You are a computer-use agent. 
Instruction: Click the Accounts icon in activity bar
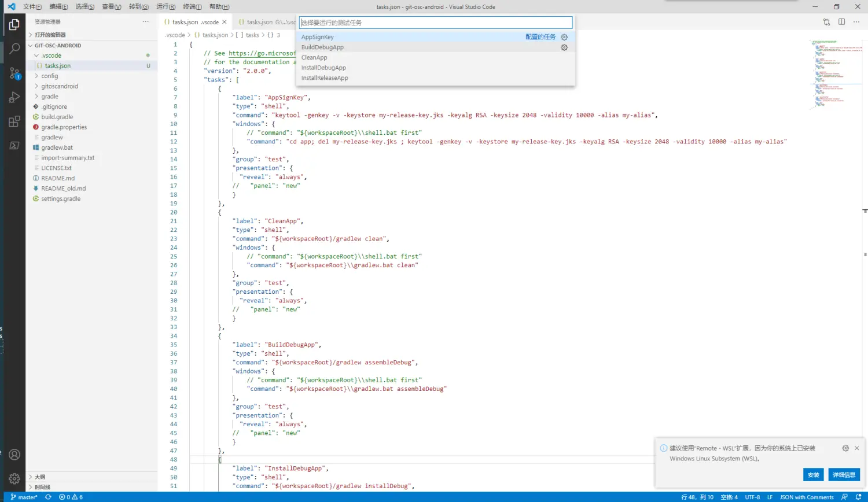14,455
